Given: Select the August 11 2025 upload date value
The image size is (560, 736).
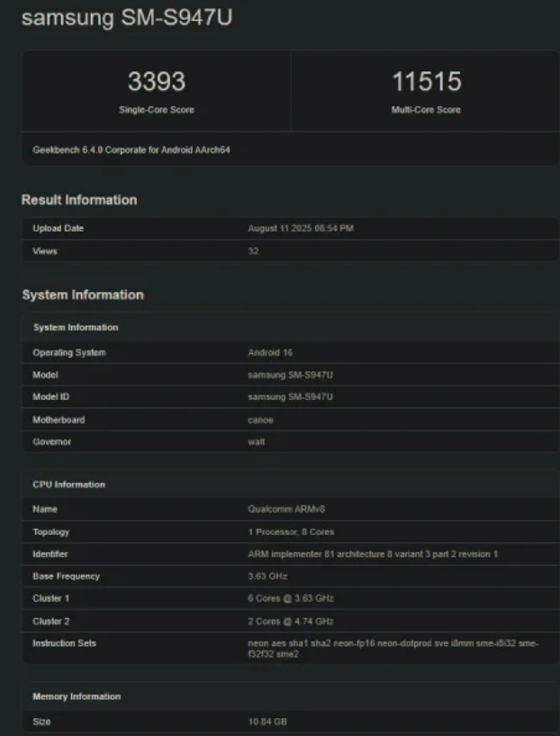Looking at the screenshot, I should pos(301,229).
